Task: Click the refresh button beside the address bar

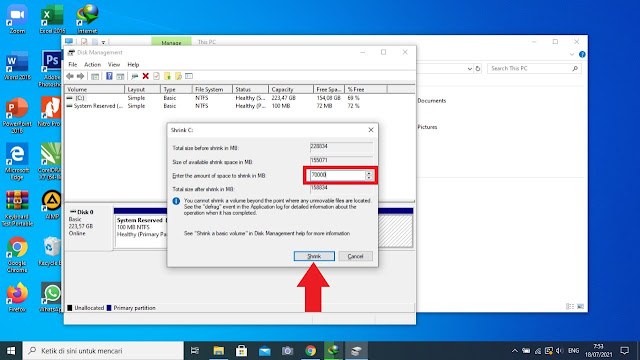Action: coord(478,69)
